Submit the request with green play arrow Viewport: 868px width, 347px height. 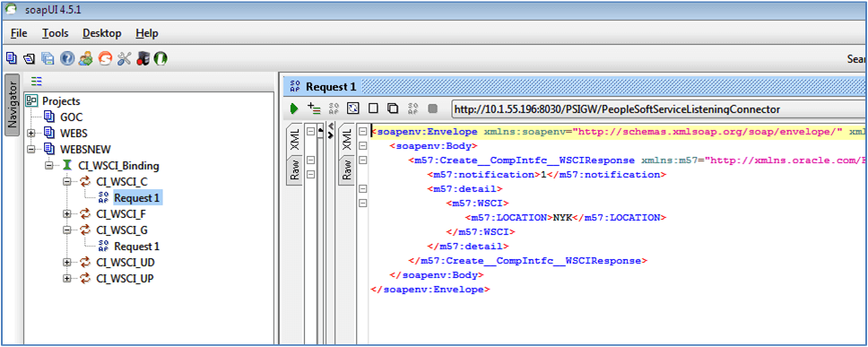[x=294, y=108]
